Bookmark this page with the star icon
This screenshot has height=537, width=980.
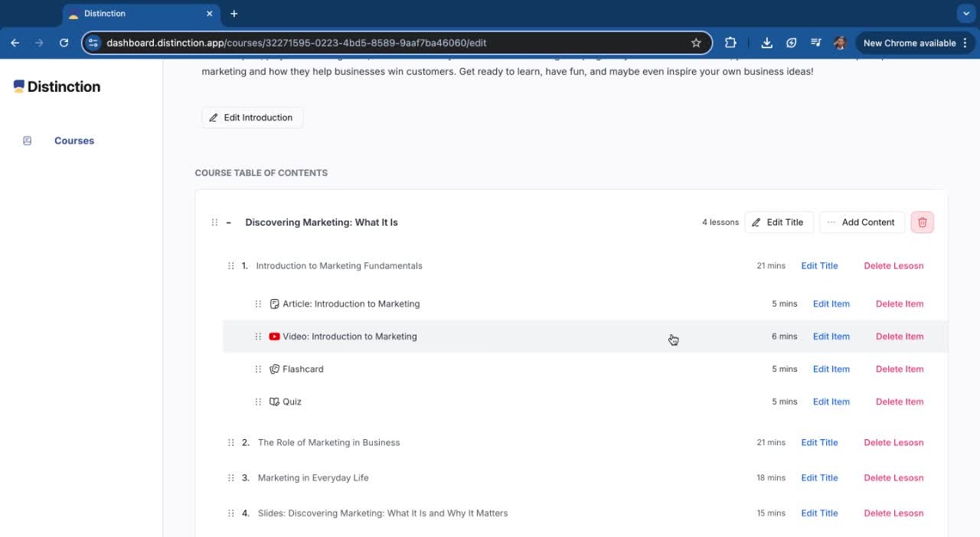coord(696,43)
